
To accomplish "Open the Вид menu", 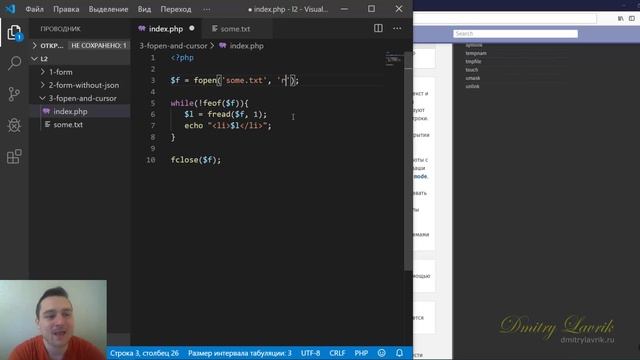I will pos(144,9).
